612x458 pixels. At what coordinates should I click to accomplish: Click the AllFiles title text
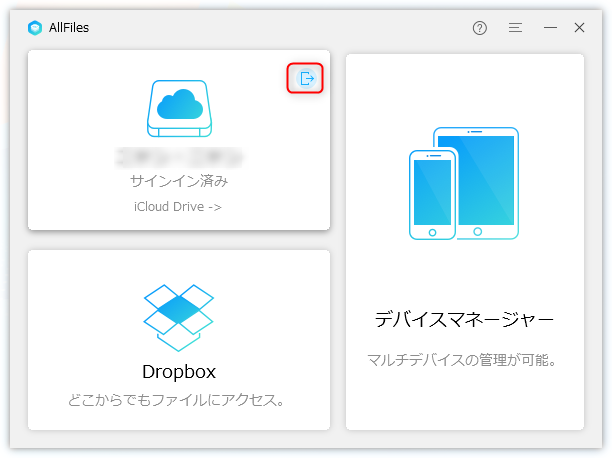coord(69,28)
